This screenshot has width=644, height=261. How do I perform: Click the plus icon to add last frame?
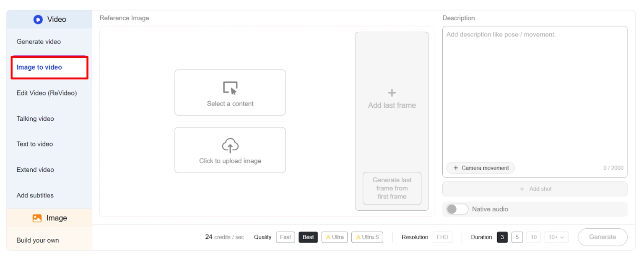392,93
